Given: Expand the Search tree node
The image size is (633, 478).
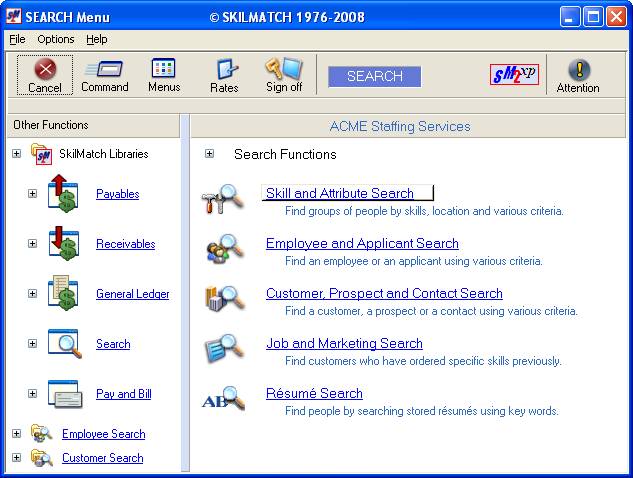Looking at the screenshot, I should tap(32, 344).
